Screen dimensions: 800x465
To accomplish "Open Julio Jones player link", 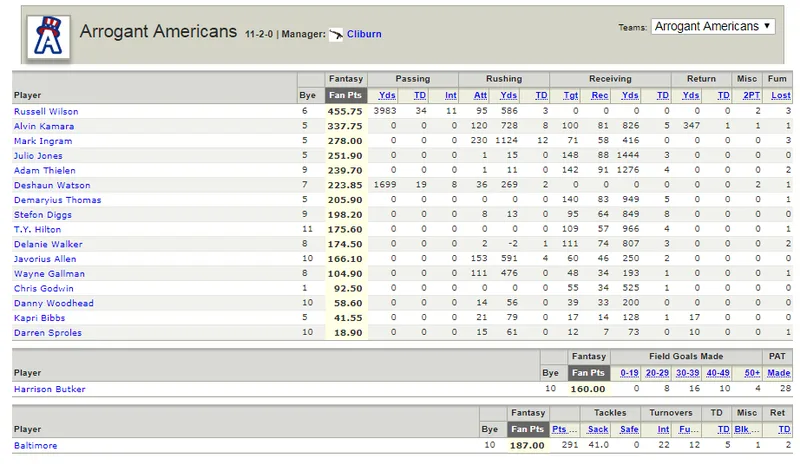I will coord(38,156).
